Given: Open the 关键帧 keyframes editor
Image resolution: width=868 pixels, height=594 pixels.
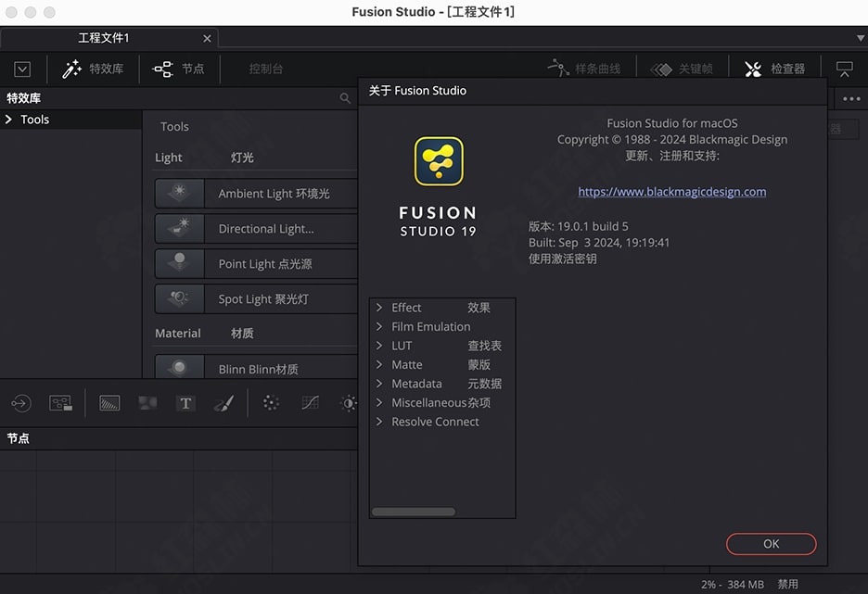Looking at the screenshot, I should [x=682, y=70].
